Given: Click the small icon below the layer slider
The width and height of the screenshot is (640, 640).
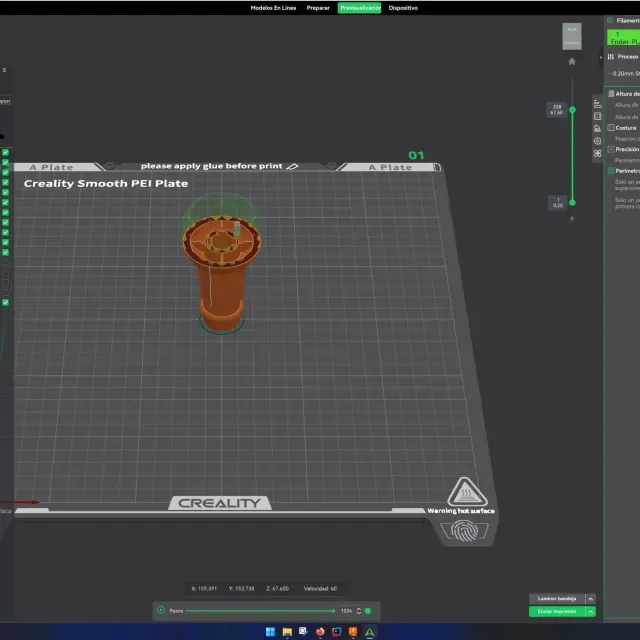Looking at the screenshot, I should pyautogui.click(x=572, y=219).
